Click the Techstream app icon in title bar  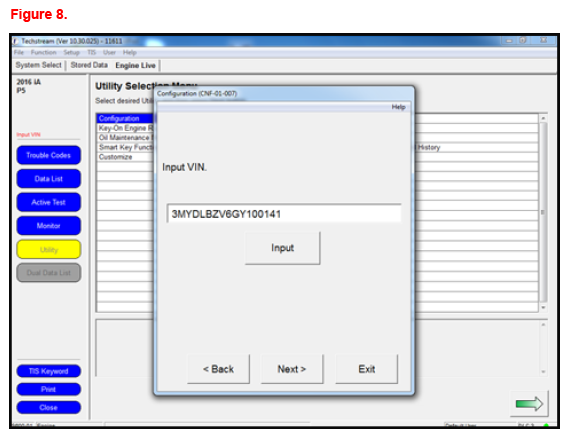[x=16, y=41]
